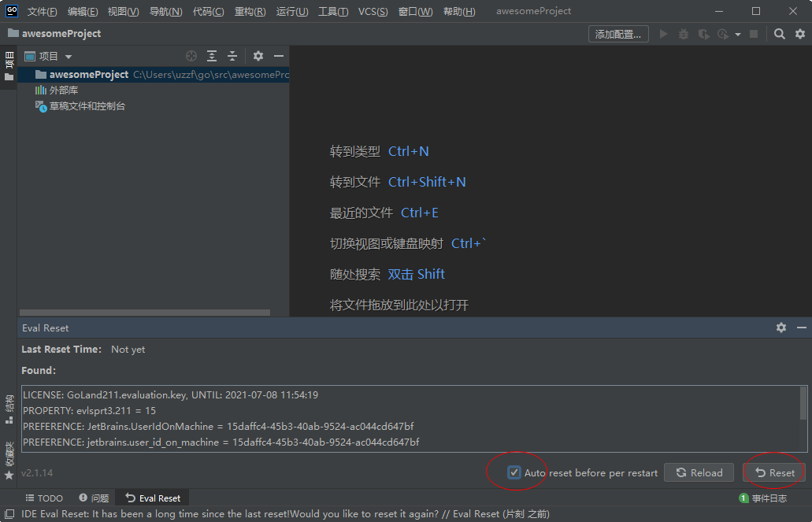Click the Search Everywhere magnifier icon
The height and width of the screenshot is (522, 812).
779,34
